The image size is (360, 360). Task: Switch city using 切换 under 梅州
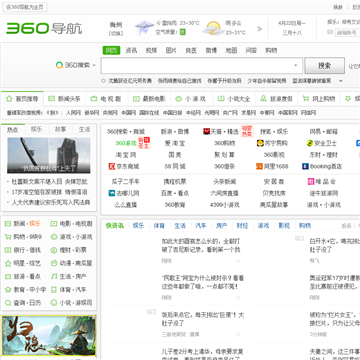[116, 33]
